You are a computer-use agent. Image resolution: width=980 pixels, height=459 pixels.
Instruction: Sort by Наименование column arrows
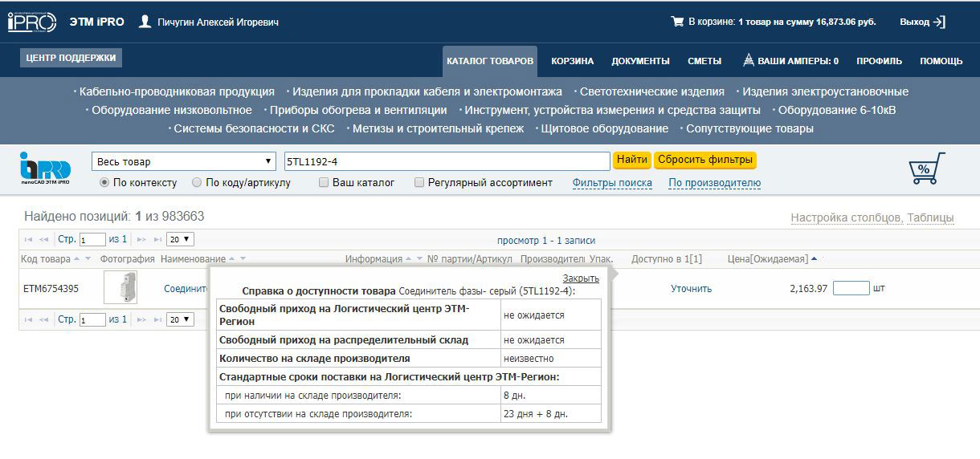coord(237,258)
